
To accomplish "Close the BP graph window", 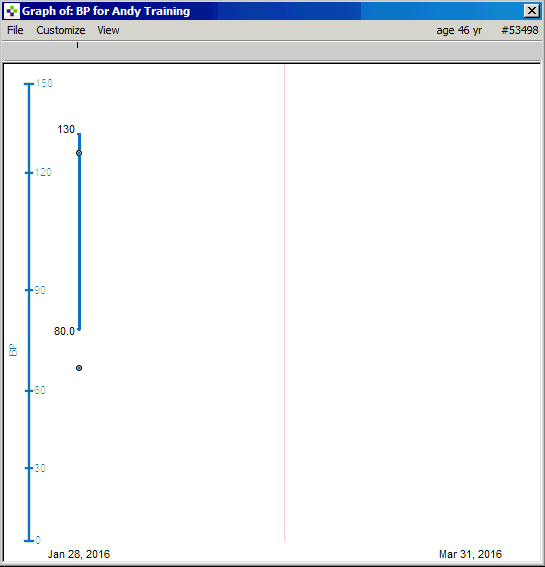I will (532, 11).
